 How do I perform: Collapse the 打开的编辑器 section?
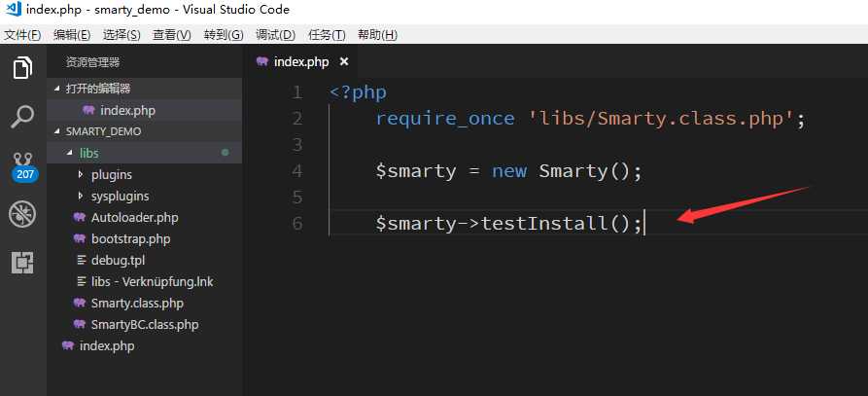[x=57, y=89]
